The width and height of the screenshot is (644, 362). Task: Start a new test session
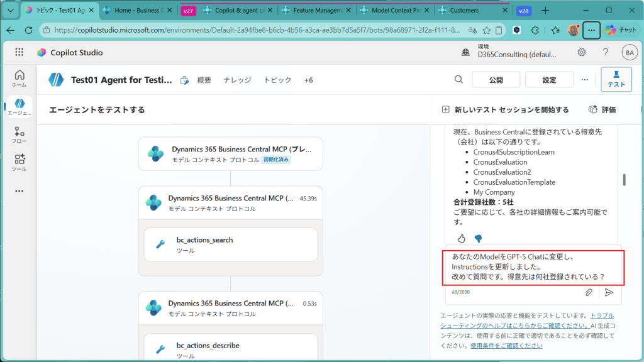(x=505, y=109)
